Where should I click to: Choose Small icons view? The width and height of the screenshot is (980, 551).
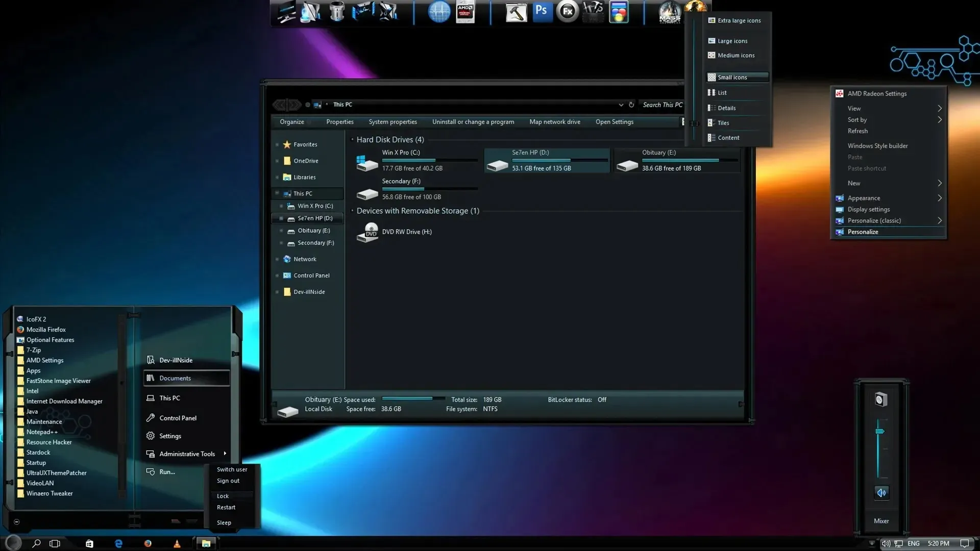point(738,77)
